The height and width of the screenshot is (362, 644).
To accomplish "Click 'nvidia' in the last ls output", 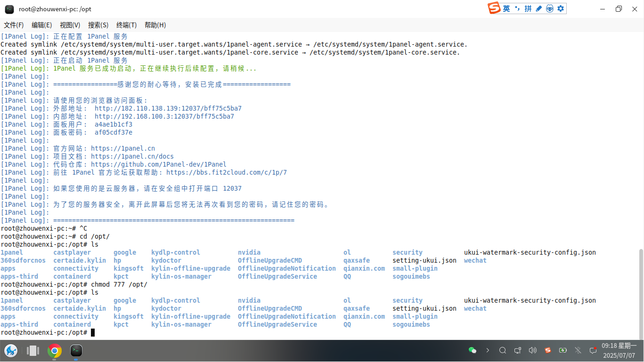I will pos(249,300).
